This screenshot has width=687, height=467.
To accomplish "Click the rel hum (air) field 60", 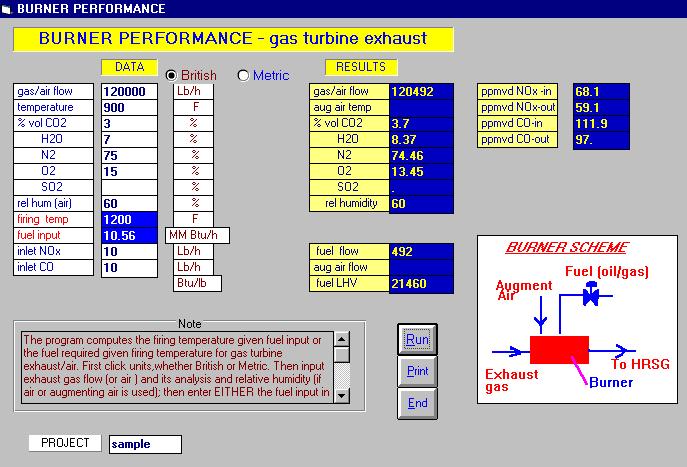I will pos(129,203).
